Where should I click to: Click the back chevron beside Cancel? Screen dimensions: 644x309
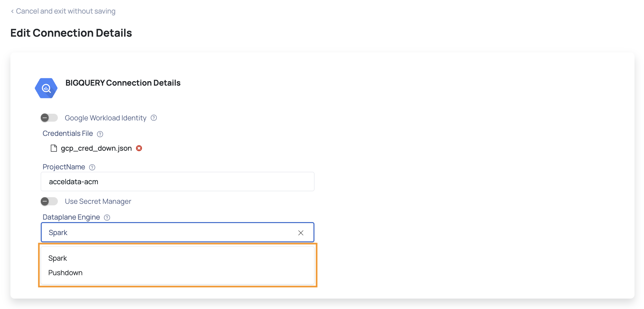pos(12,11)
